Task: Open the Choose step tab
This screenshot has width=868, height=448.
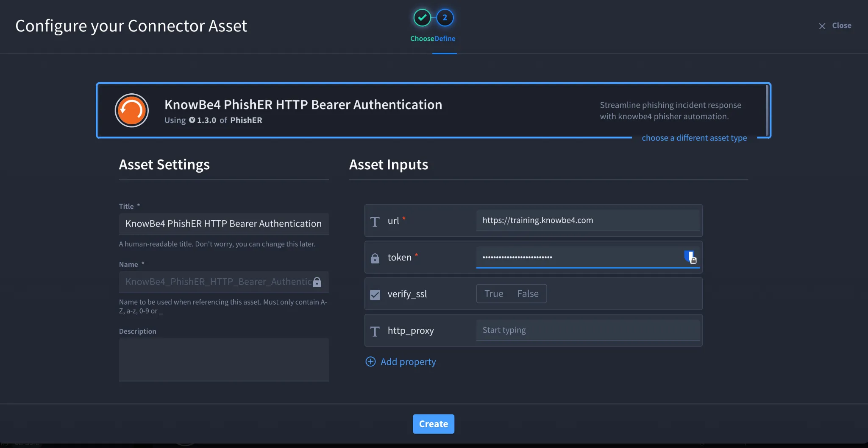Action: click(x=422, y=39)
